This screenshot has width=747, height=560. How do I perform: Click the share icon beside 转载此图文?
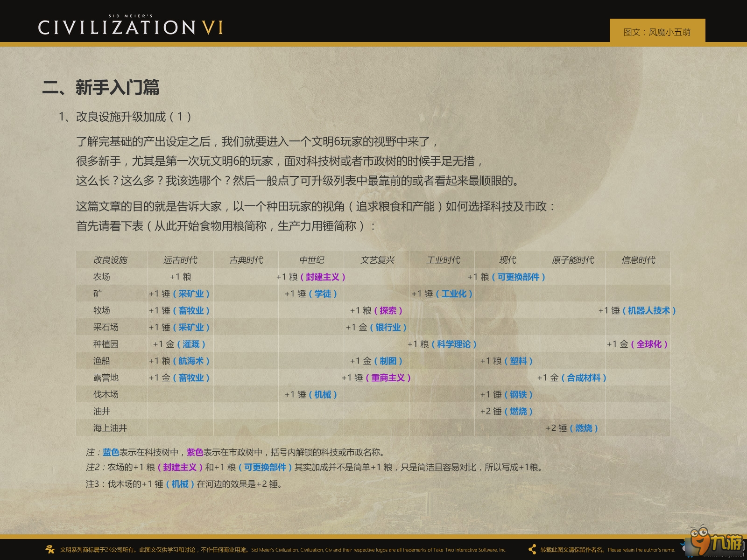coord(532,549)
